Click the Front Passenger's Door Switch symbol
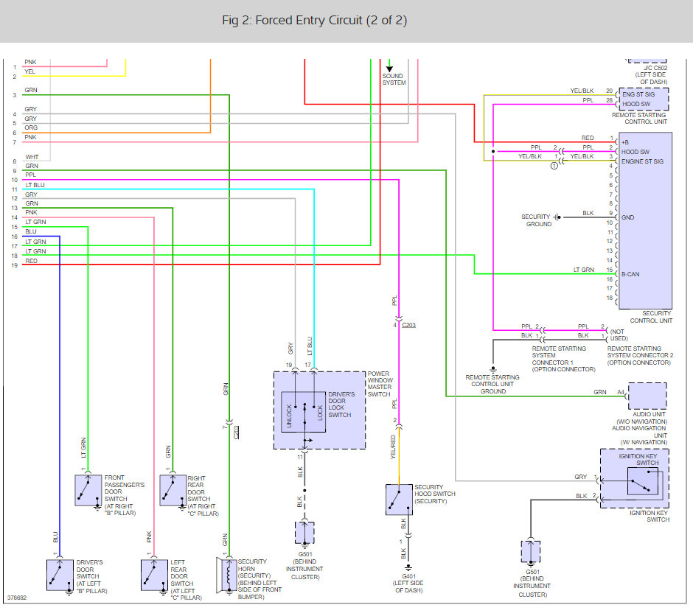Screen dimensions: 693x616 point(88,490)
